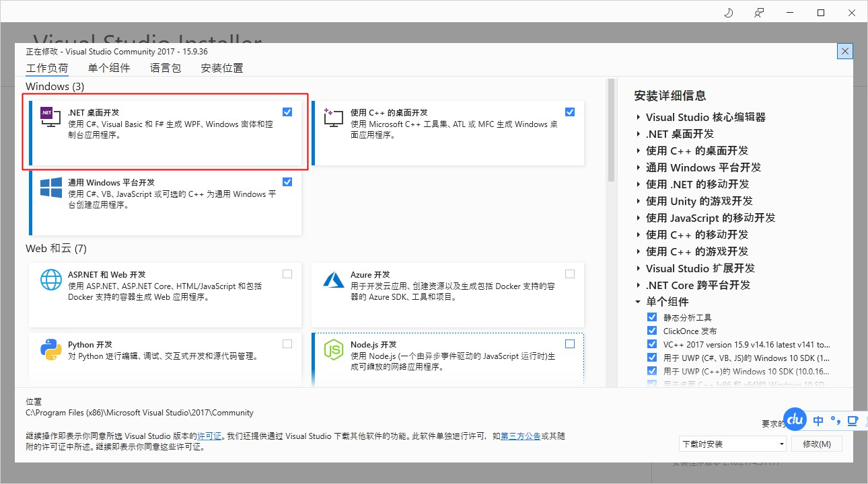868x484 pixels.
Task: Click the Python 开发 snake icon
Action: pos(50,350)
